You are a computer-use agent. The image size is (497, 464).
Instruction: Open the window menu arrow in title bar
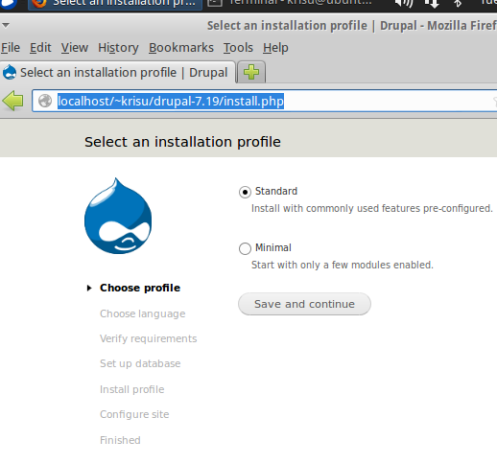[x=6, y=25]
